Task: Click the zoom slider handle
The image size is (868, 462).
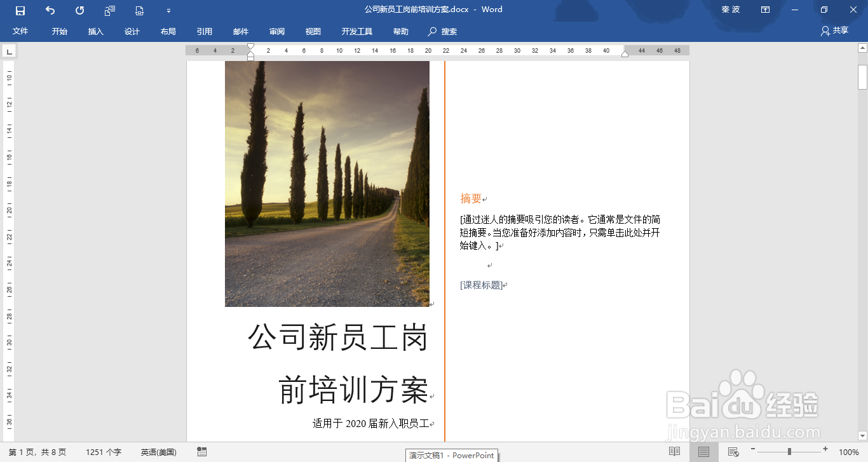Action: pyautogui.click(x=789, y=452)
